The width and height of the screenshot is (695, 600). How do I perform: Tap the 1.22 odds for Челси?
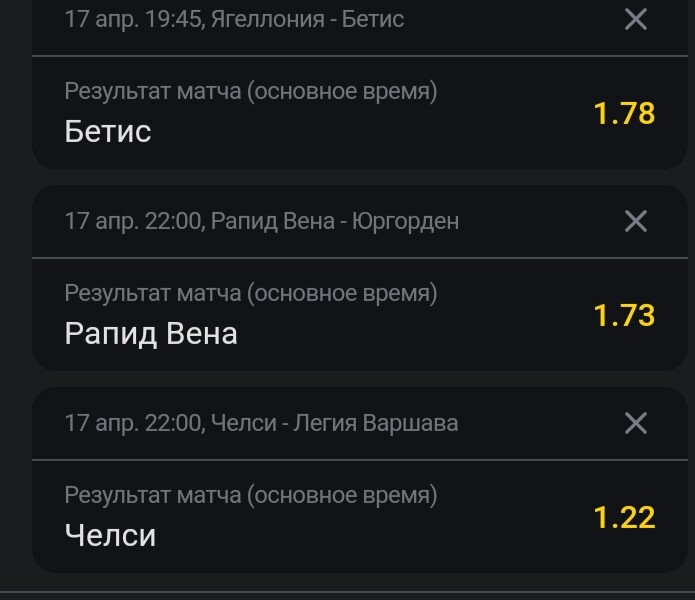[624, 518]
